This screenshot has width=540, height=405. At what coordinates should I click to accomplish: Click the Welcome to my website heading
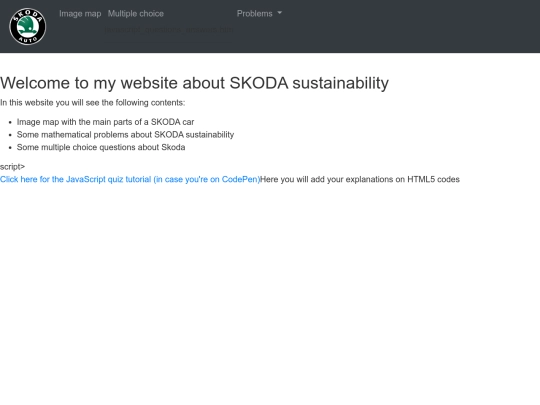point(194,83)
